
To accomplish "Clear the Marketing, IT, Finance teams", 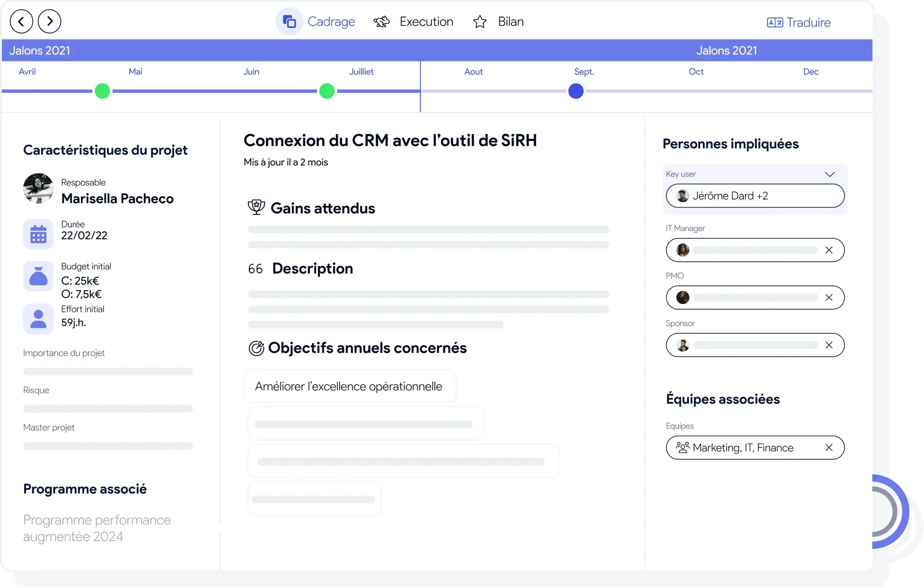I will [829, 447].
